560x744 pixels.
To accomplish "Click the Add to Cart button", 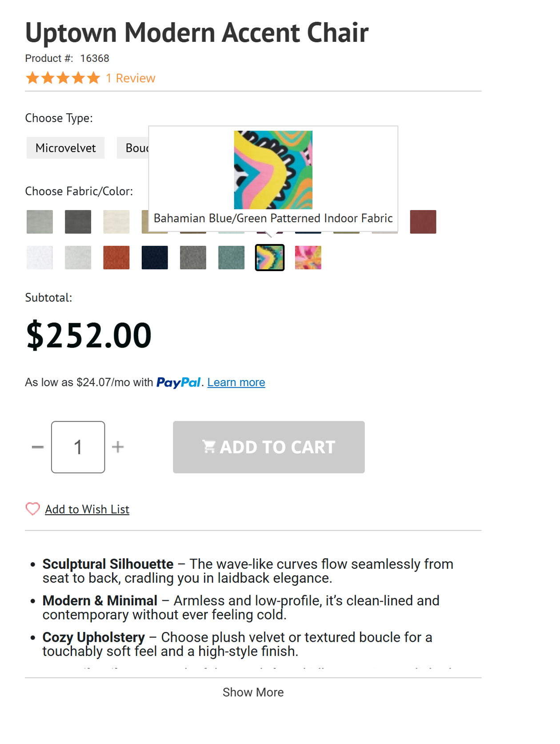I will pos(268,447).
